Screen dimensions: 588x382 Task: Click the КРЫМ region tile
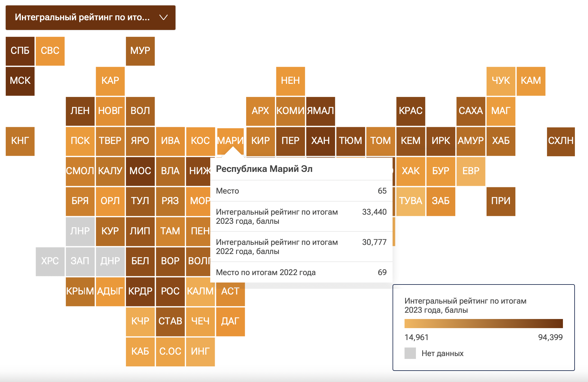click(x=80, y=292)
